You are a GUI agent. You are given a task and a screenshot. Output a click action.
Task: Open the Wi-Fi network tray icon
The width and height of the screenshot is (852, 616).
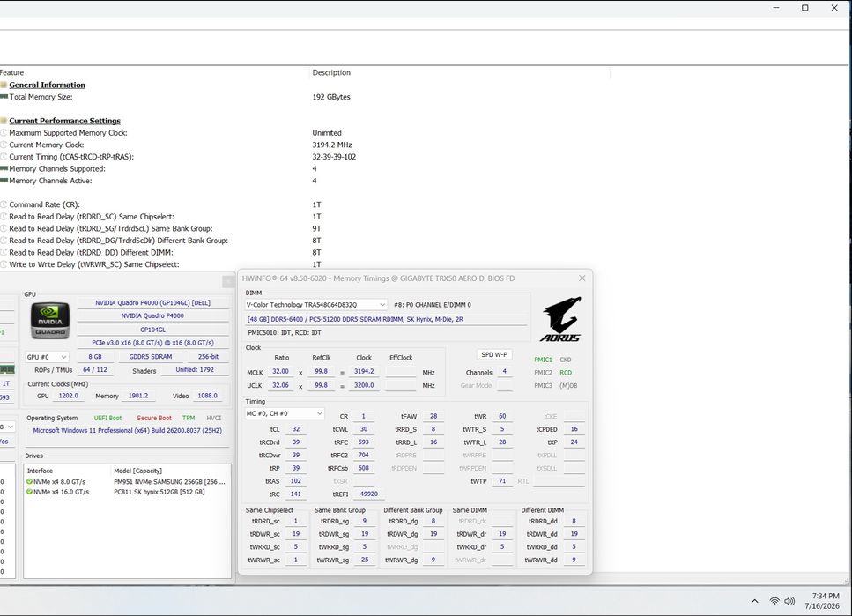tap(774, 601)
